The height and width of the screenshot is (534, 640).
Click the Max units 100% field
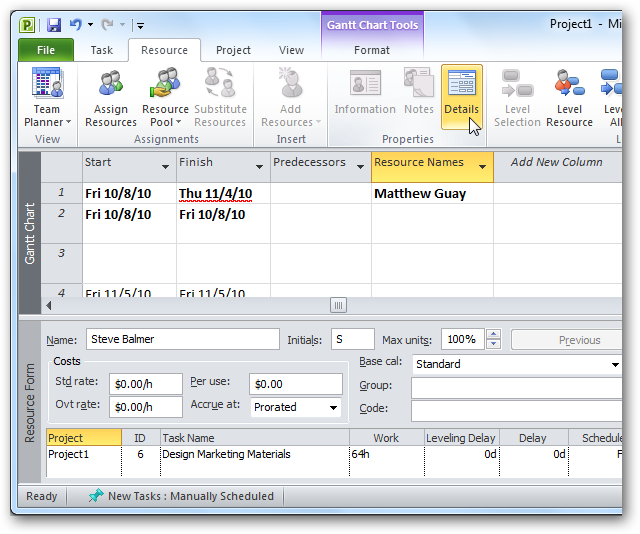[462, 339]
